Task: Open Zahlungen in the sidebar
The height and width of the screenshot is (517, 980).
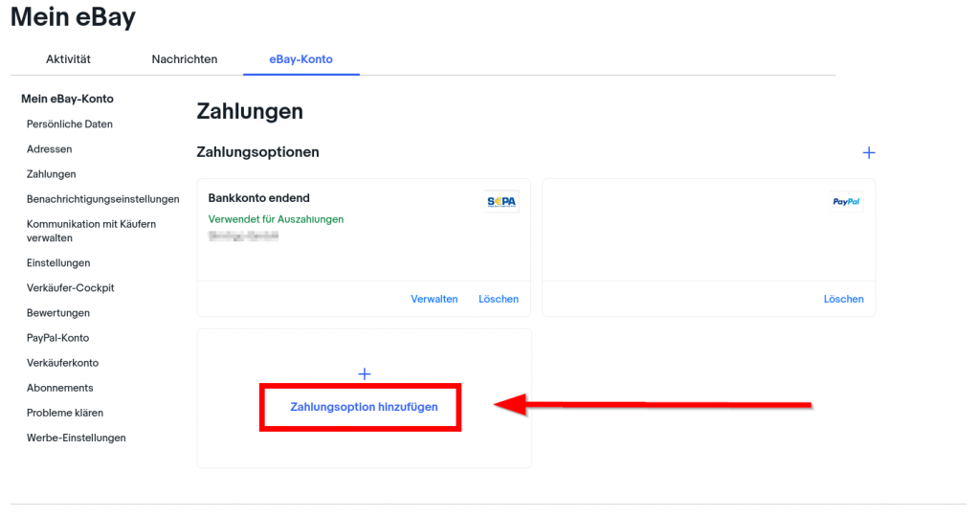Action: (52, 174)
